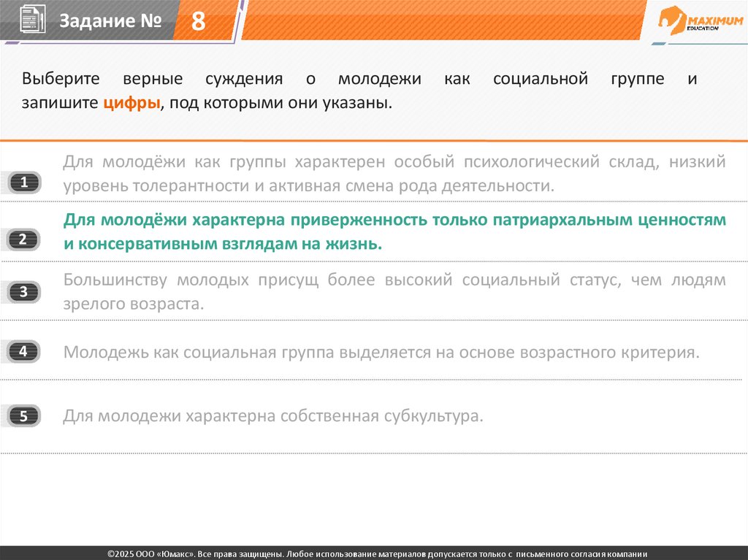This screenshot has width=748, height=560.
Task: Select answer number badge 4
Action: click(23, 351)
